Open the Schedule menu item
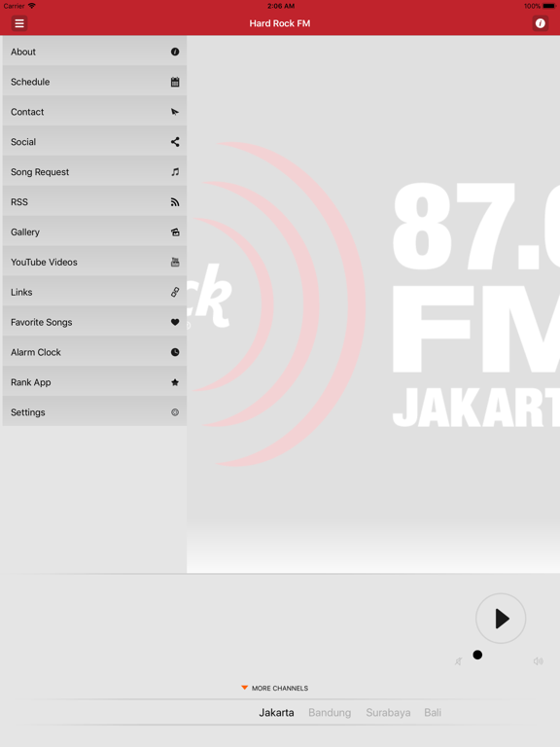This screenshot has height=747, width=560. 94,82
